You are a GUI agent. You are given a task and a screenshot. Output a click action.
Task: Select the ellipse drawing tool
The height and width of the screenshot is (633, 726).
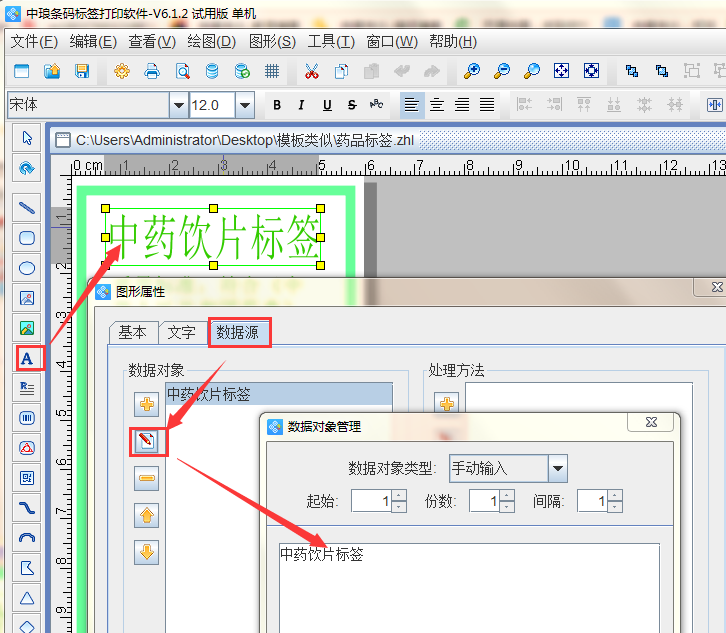[27, 268]
